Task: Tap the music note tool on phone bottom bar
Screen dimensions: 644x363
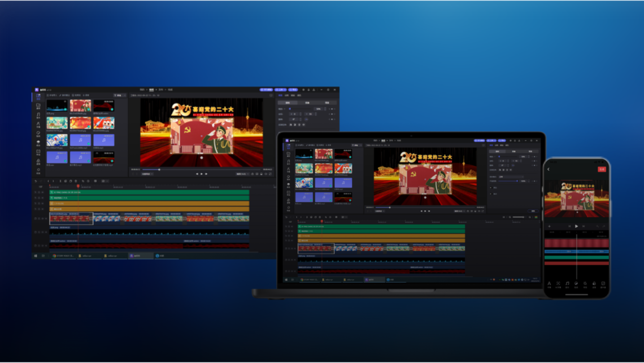Action: [567, 284]
